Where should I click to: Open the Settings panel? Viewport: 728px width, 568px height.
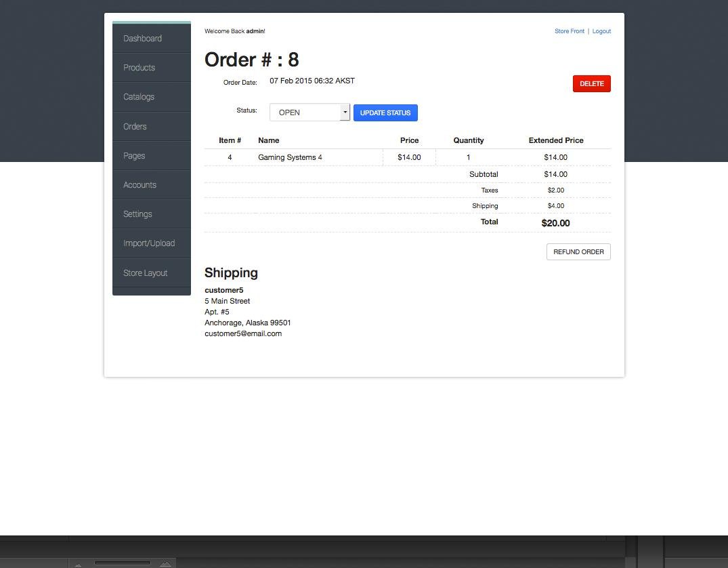pyautogui.click(x=137, y=214)
